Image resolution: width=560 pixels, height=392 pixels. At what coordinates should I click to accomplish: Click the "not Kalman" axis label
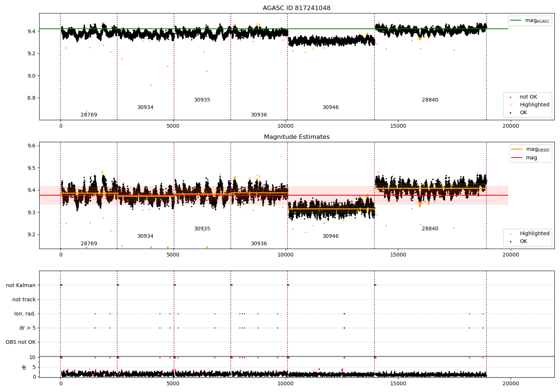[x=21, y=285]
